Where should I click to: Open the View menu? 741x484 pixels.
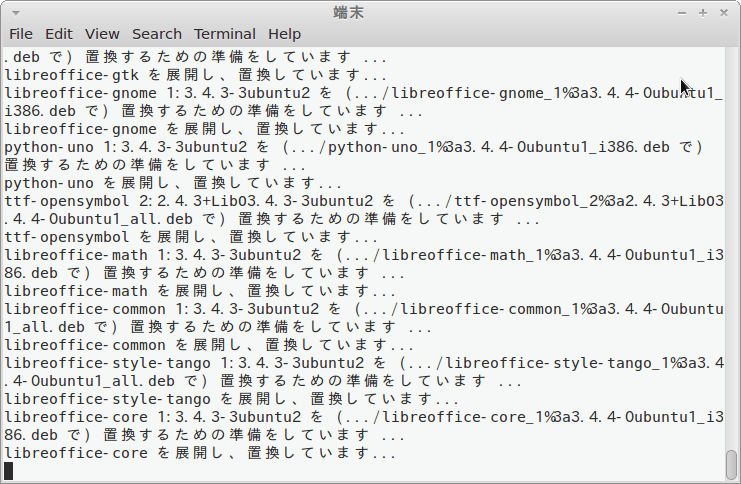[102, 34]
